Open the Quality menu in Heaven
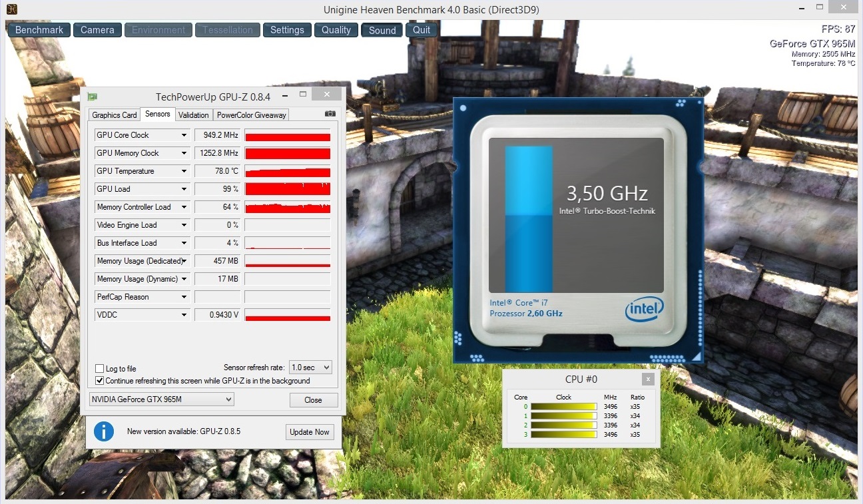Image resolution: width=863 pixels, height=504 pixels. 336,30
